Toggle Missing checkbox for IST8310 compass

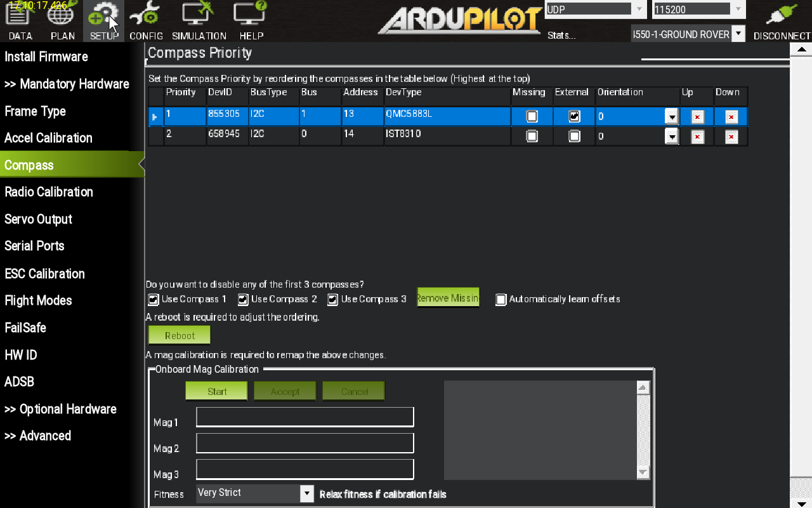click(532, 137)
